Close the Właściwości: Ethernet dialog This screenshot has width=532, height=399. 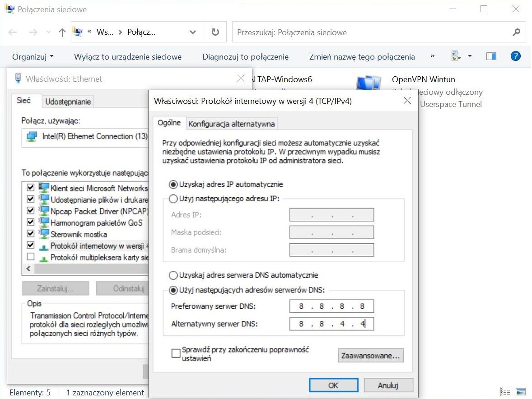pos(241,79)
